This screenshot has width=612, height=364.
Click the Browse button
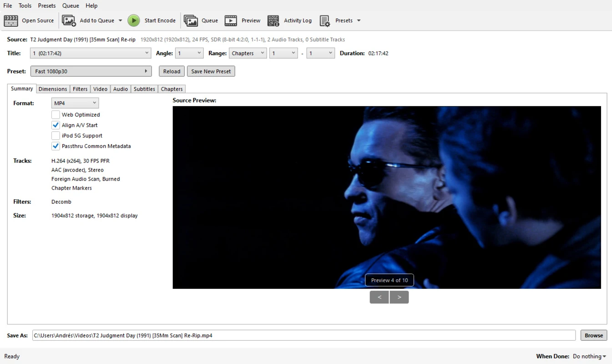(594, 335)
